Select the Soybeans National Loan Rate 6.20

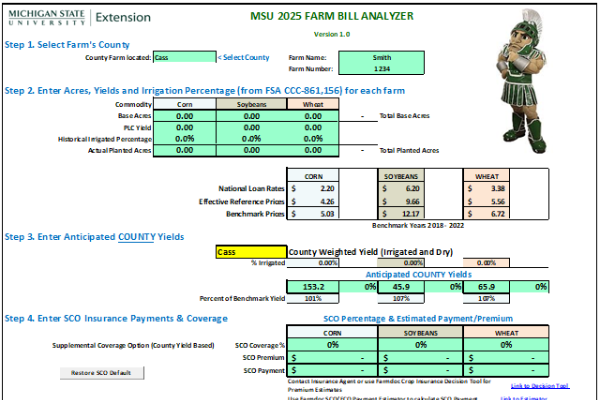pos(401,188)
